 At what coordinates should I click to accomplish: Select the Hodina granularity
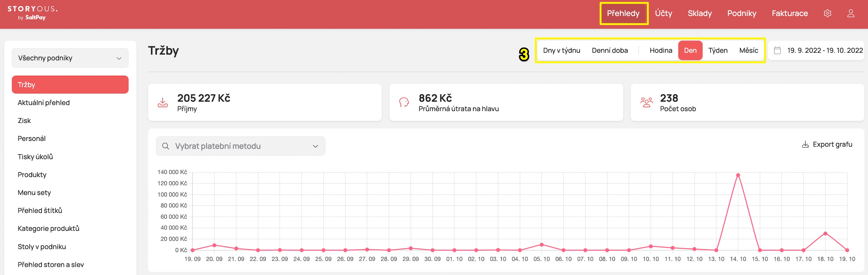660,51
